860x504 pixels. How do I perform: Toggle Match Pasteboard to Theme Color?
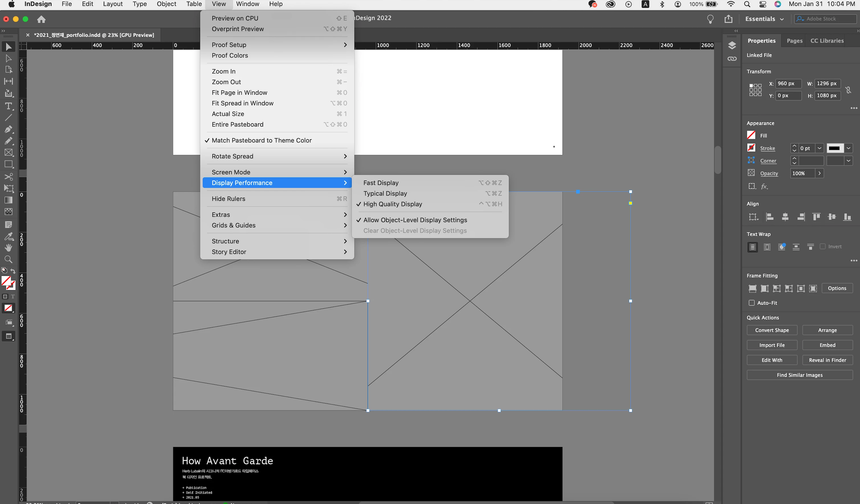(x=261, y=140)
